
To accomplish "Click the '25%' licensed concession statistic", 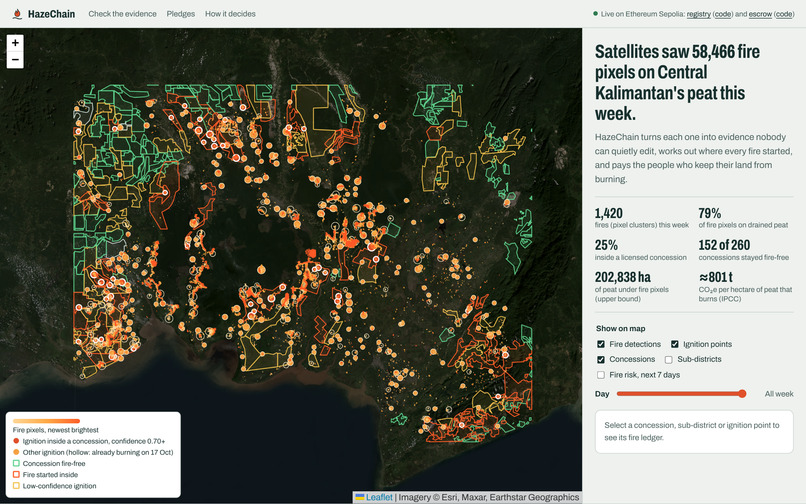I will [x=606, y=245].
